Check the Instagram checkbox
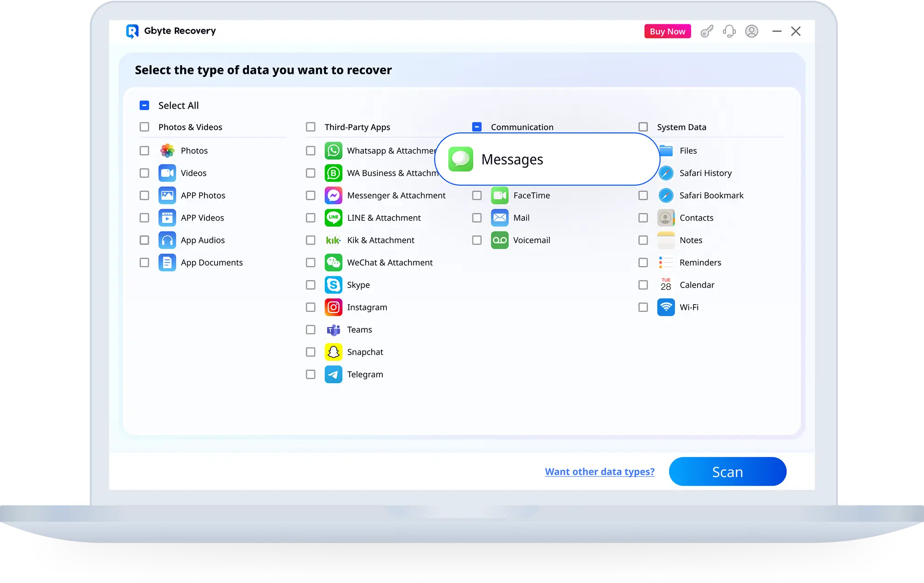The image size is (924, 583). 311,307
